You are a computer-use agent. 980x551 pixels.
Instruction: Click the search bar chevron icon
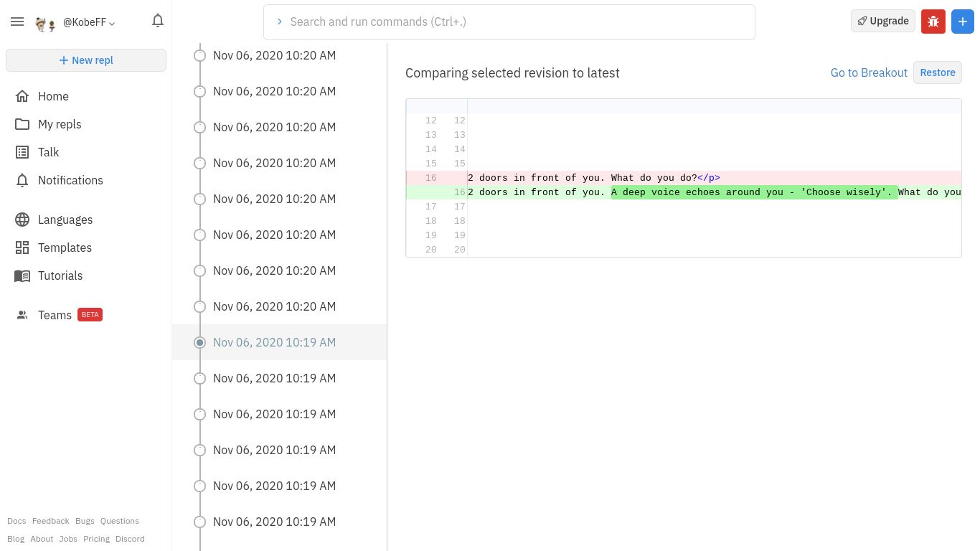point(280,22)
